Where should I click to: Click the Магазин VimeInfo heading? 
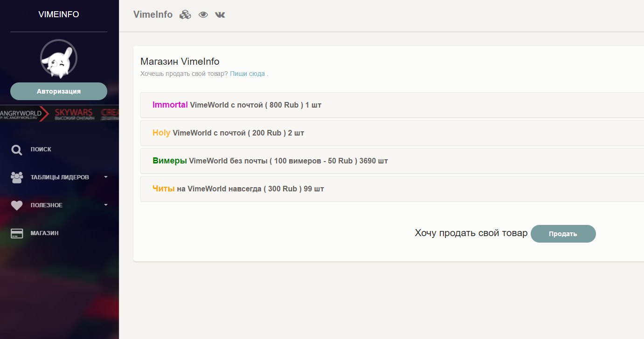coord(180,61)
